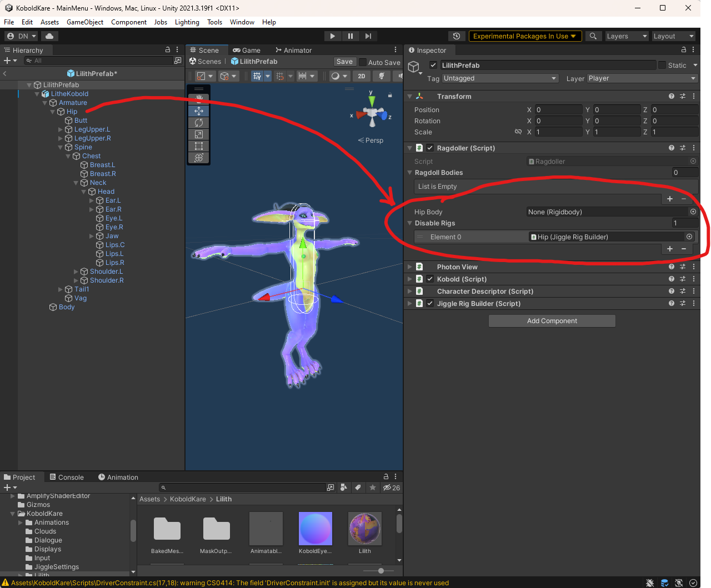Toggle Persp projection label
Image resolution: width=711 pixels, height=588 pixels.
tap(370, 140)
